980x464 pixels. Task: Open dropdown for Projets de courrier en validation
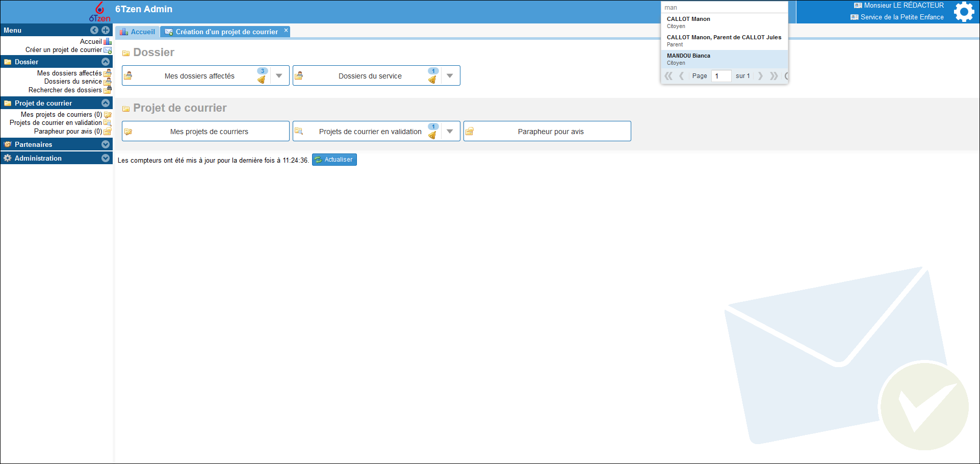450,132
